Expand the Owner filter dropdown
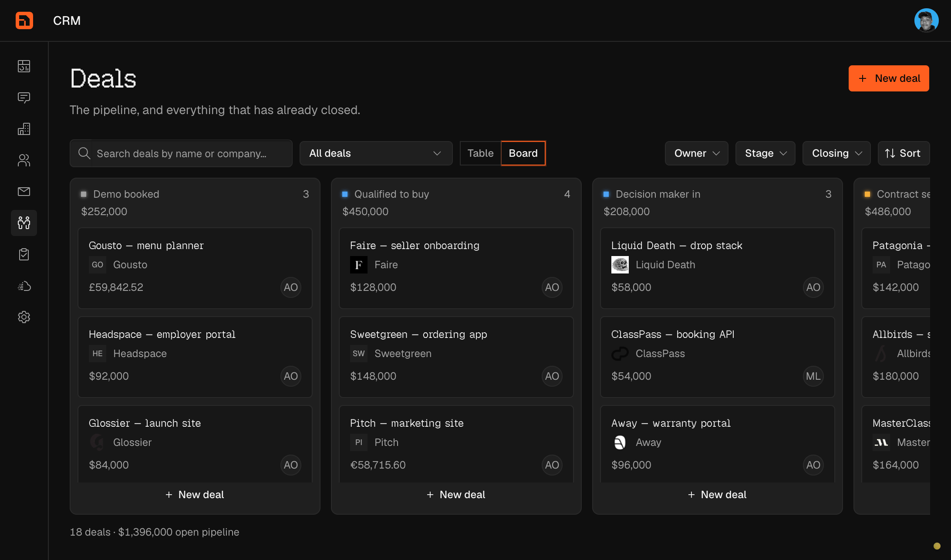 click(697, 153)
